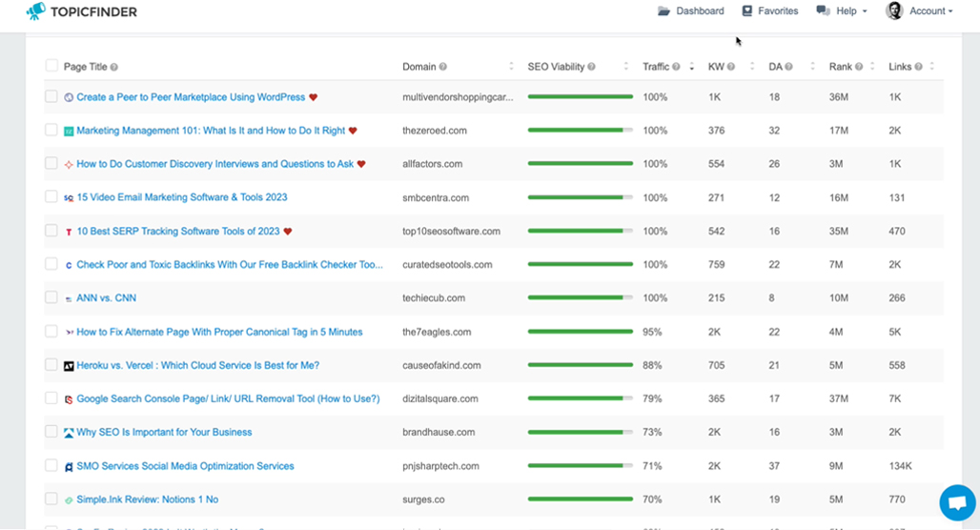
Task: Open 'How to Fix Alternate Page' link
Action: (219, 332)
